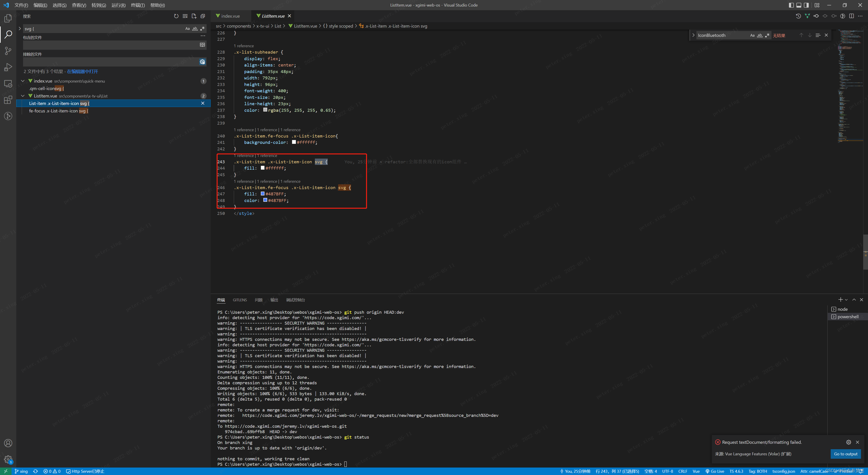Click the #487BFF fill color swatch
The image size is (868, 475).
click(262, 194)
